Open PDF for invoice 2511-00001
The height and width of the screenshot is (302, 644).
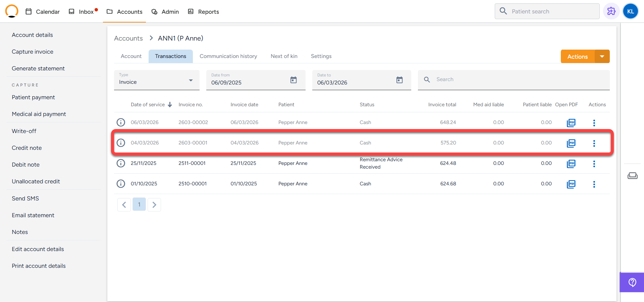571,164
